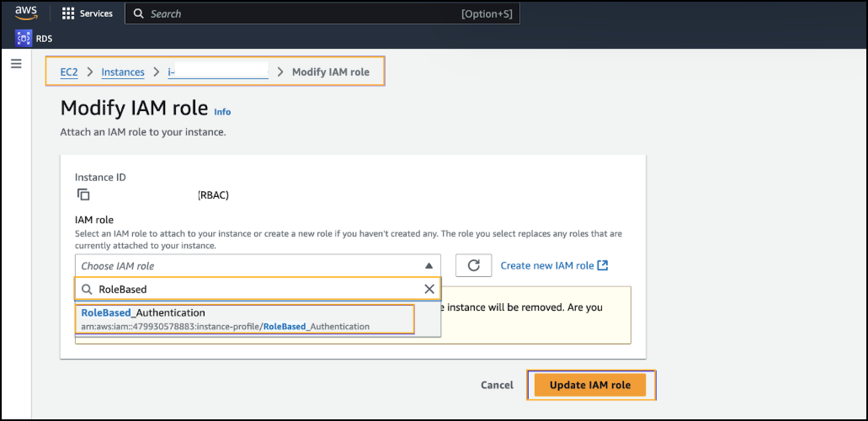Select the RoleBased_Authentication role option

coord(244,319)
